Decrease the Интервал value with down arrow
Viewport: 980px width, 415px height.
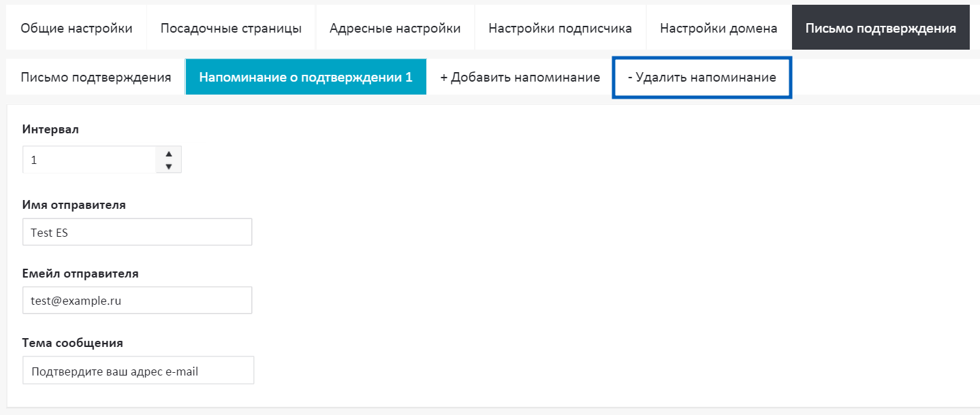(x=169, y=167)
